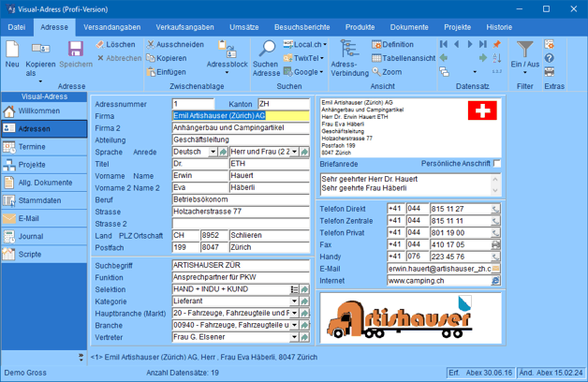The height and width of the screenshot is (382, 588).
Task: Switch to the Versandangaben tab
Action: coord(111,27)
